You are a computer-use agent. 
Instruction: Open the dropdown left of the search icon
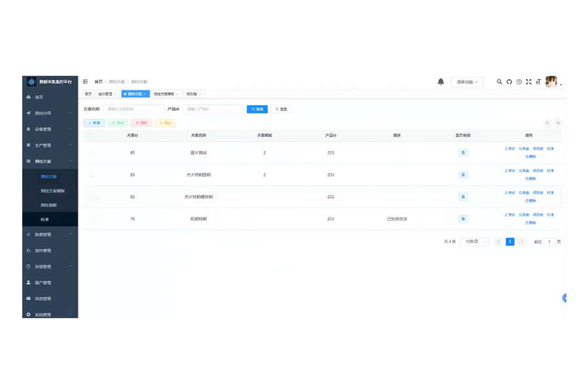click(466, 82)
